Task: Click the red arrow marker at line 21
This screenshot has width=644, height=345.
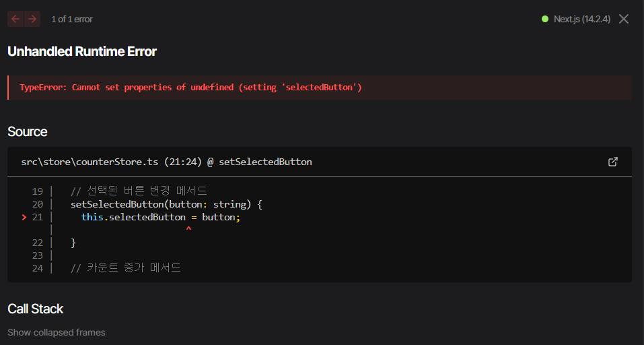Action: coord(24,217)
